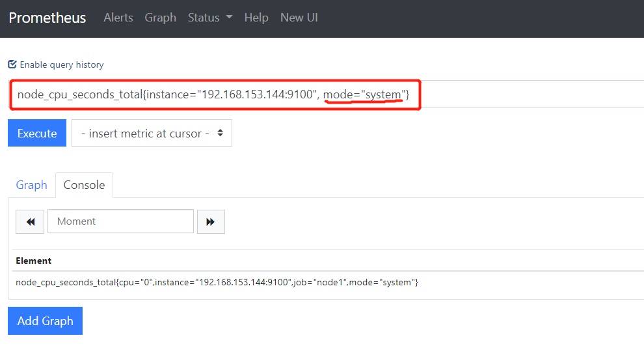Switch to the Graph tab
Viewport: 644px width, 355px height.
tap(32, 185)
